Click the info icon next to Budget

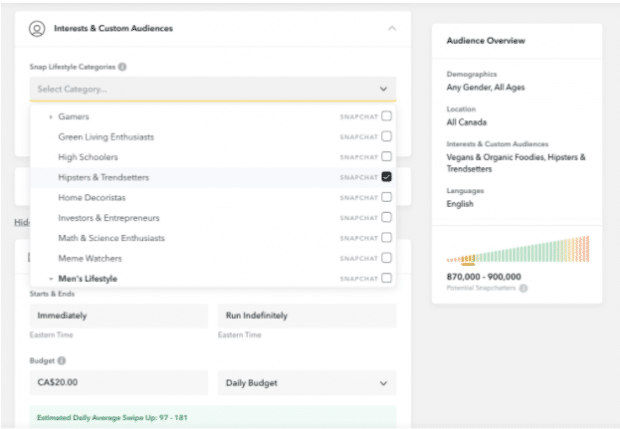[x=62, y=360]
